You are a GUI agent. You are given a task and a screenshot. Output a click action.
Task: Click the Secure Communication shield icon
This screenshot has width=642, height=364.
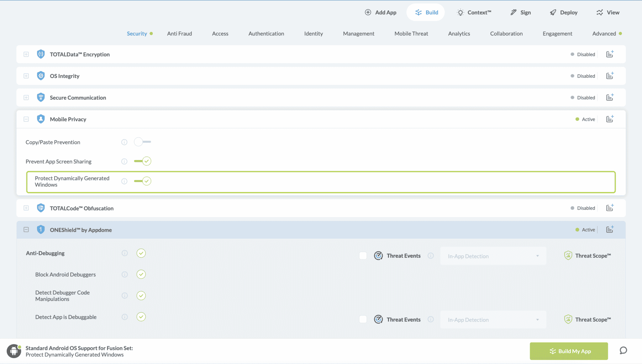[x=41, y=97]
